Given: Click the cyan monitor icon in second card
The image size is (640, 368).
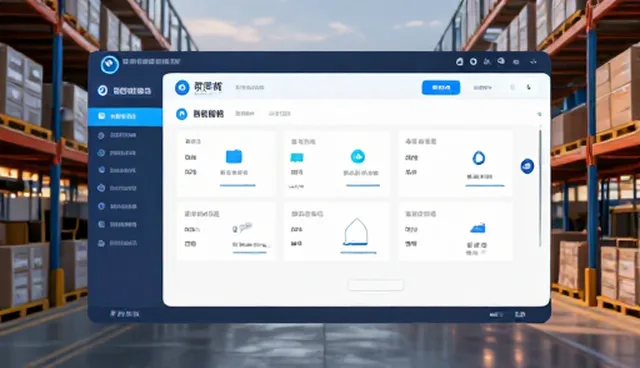Looking at the screenshot, I should coord(297,157).
